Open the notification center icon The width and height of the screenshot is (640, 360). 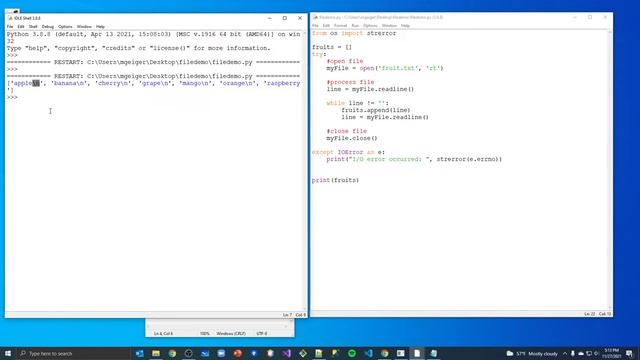(x=629, y=353)
